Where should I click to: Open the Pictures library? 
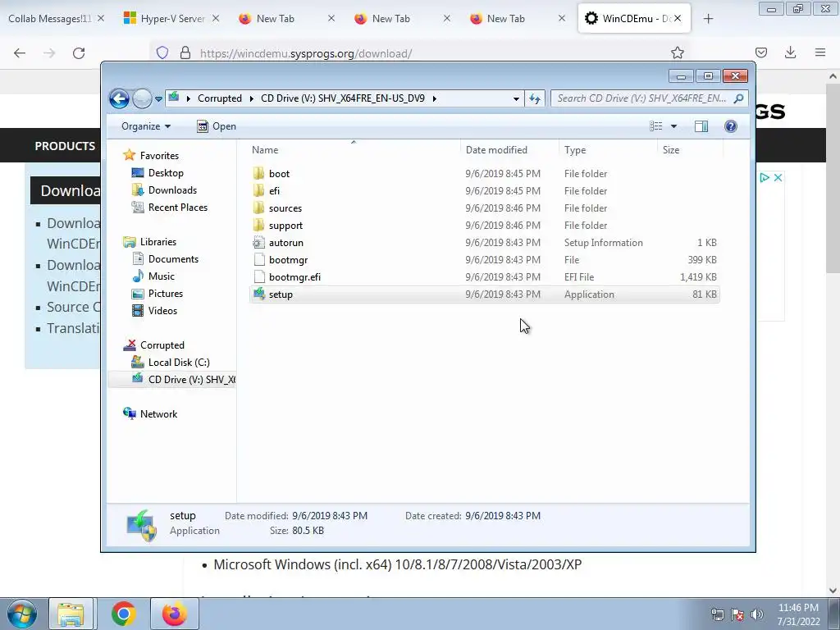tap(166, 294)
